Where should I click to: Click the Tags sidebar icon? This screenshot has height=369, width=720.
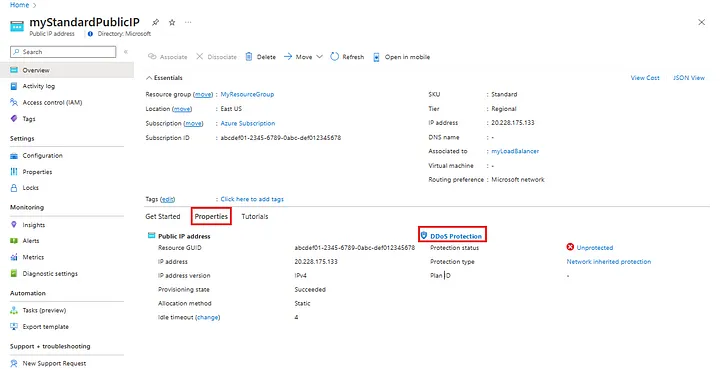(14, 118)
